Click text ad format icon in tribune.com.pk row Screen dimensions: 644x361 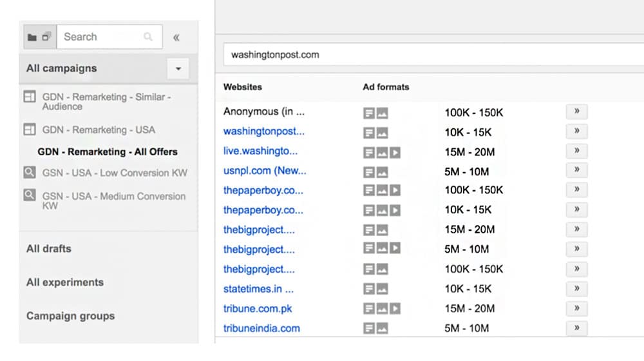coord(369,309)
